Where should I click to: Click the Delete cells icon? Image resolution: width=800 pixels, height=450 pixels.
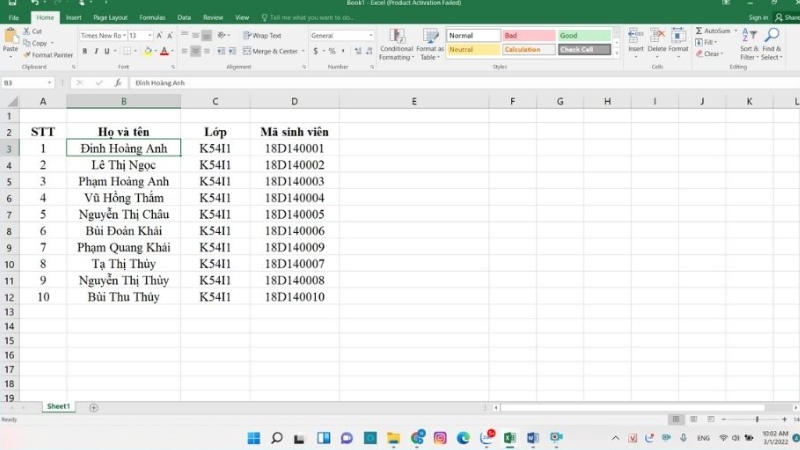(657, 36)
